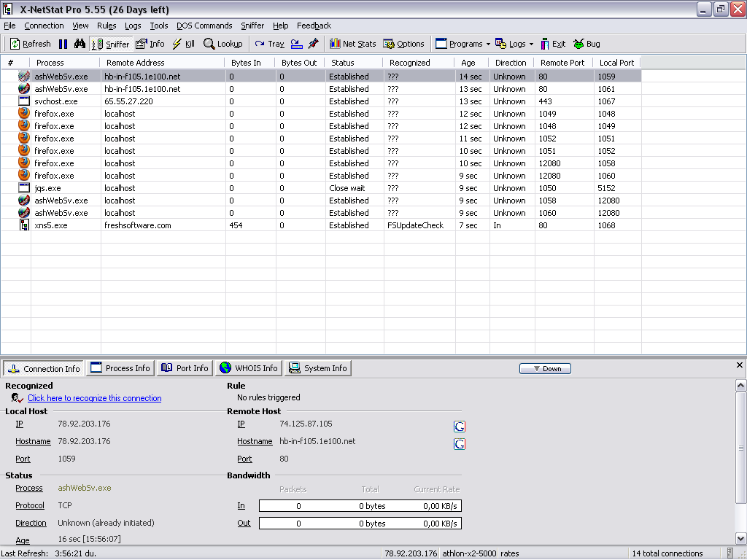Viewport: 747px width, 560px height.
Task: Kill the connection with the lightning icon
Action: coord(183,44)
